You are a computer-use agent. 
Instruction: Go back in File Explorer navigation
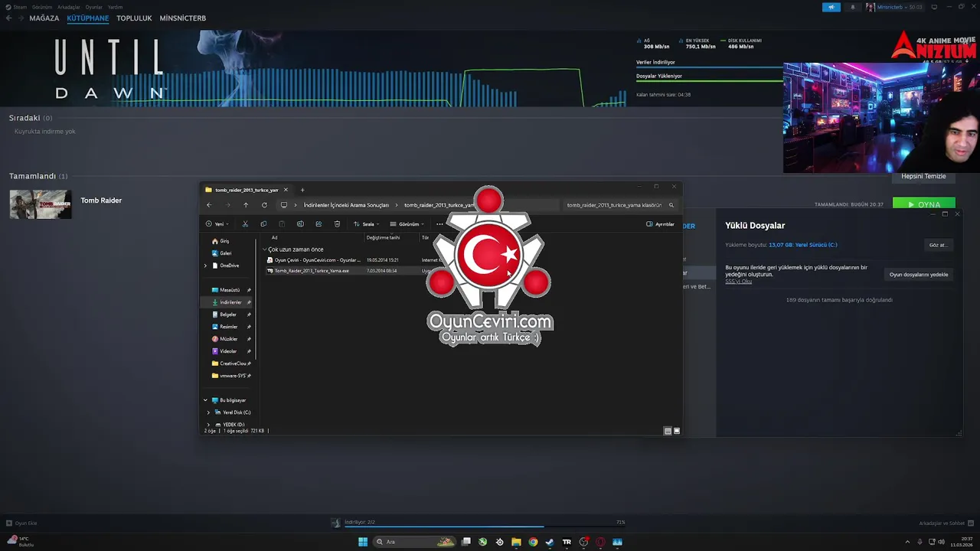coord(209,205)
